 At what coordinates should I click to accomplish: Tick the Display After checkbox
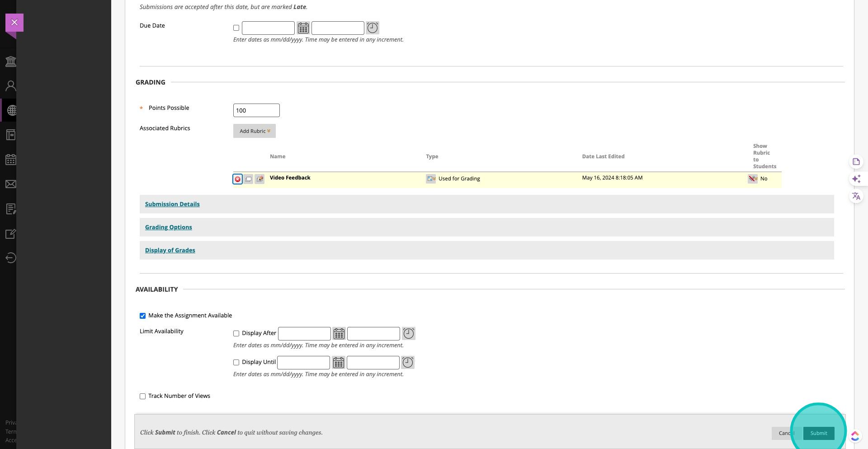[x=236, y=334]
